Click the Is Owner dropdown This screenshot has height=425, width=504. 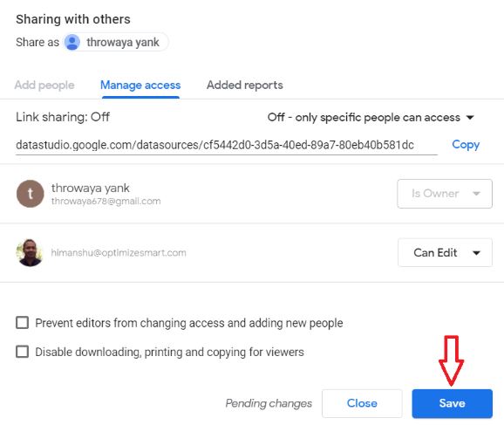point(445,194)
